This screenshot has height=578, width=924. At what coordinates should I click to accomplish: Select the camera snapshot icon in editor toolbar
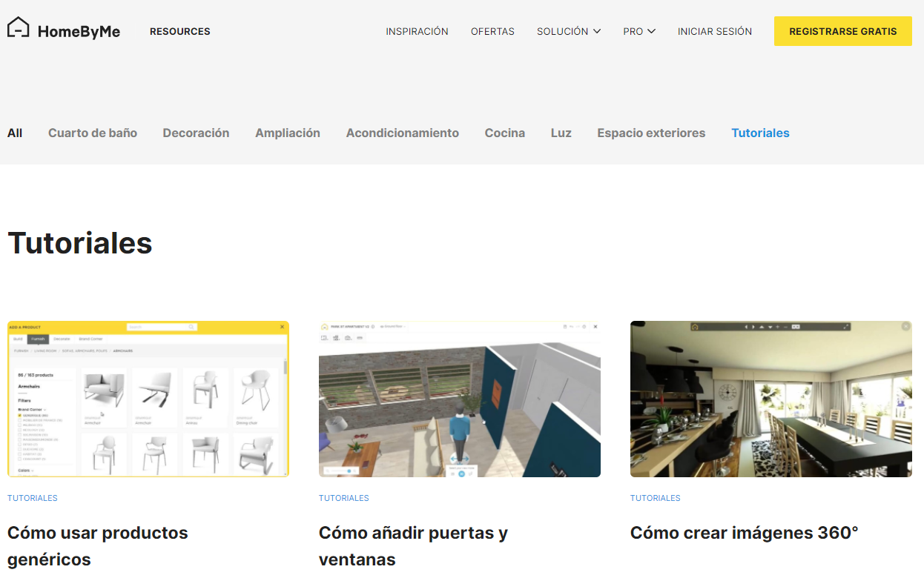click(347, 337)
